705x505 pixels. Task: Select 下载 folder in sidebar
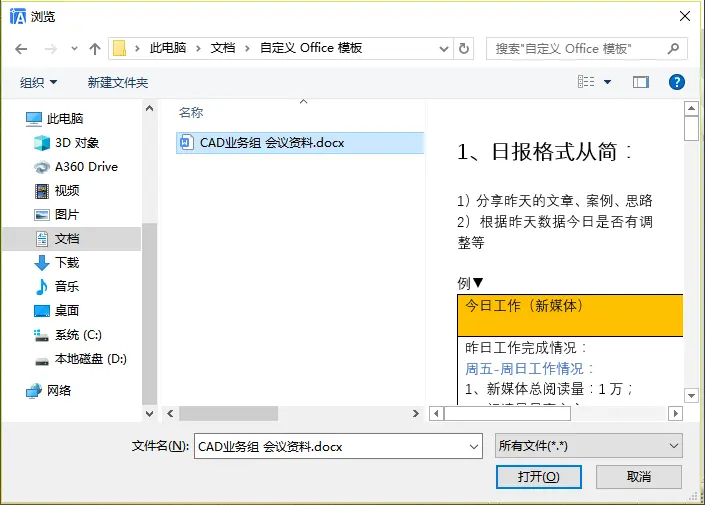tap(57, 263)
